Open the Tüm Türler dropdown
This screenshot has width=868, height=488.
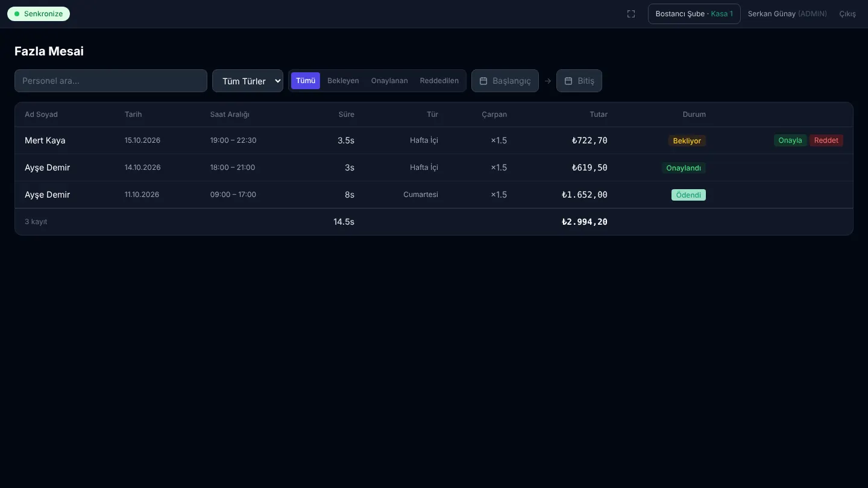coord(248,81)
